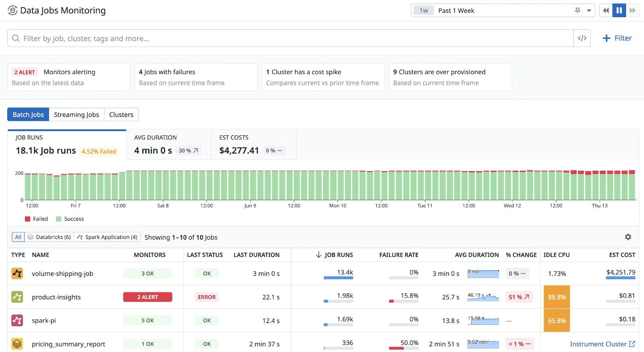Toggle the Spark Application (4) job filter
The image size is (644, 352).
point(107,237)
